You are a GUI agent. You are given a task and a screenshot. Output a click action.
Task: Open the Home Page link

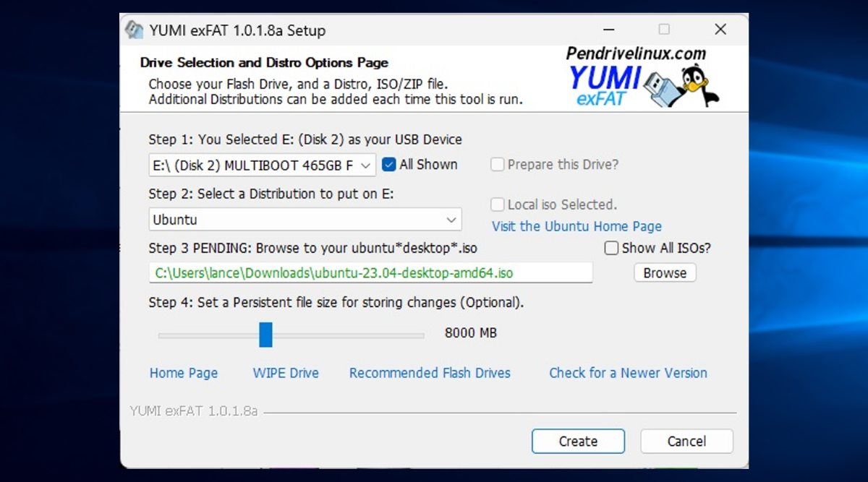pyautogui.click(x=184, y=373)
